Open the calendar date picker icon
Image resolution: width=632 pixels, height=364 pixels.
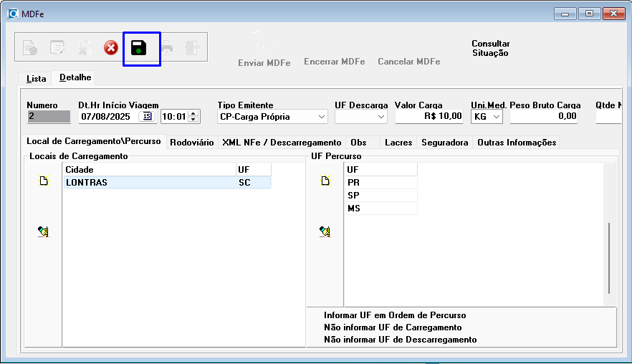coord(147,116)
